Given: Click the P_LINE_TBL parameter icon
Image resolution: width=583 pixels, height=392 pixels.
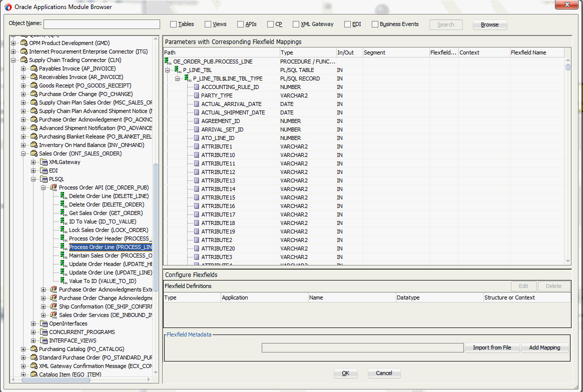Looking at the screenshot, I should click(178, 70).
